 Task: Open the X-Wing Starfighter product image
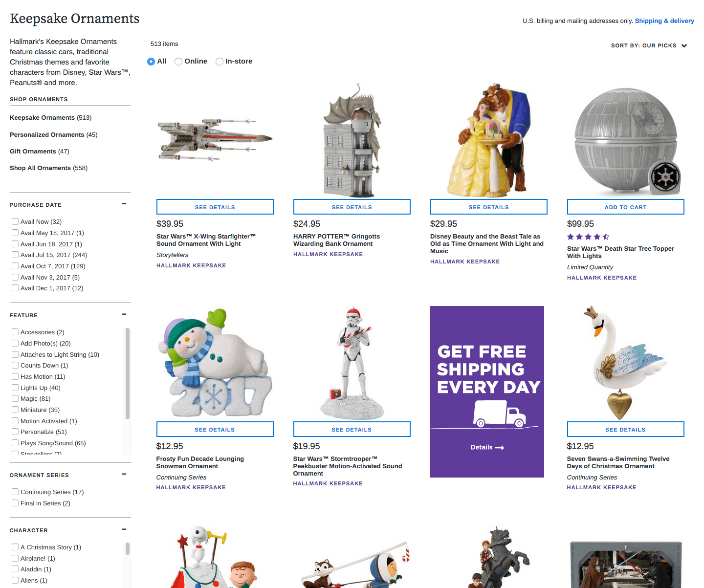point(215,139)
